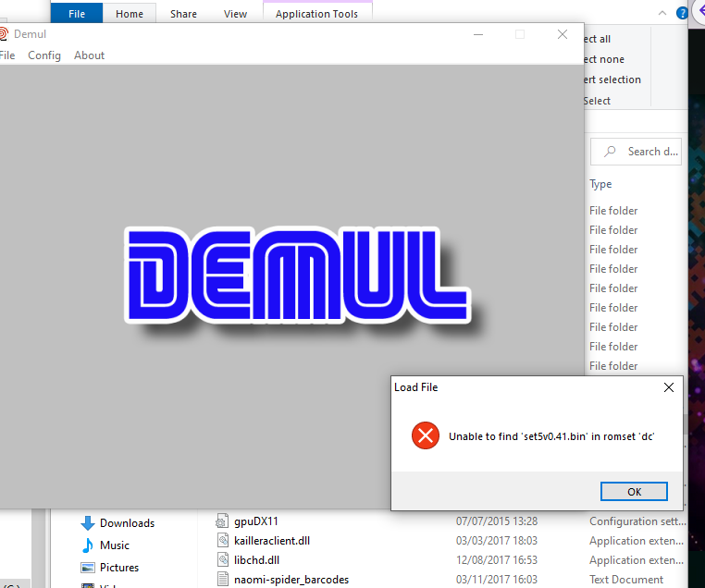
Task: Click Select none in Explorer ribbon
Action: click(x=604, y=59)
